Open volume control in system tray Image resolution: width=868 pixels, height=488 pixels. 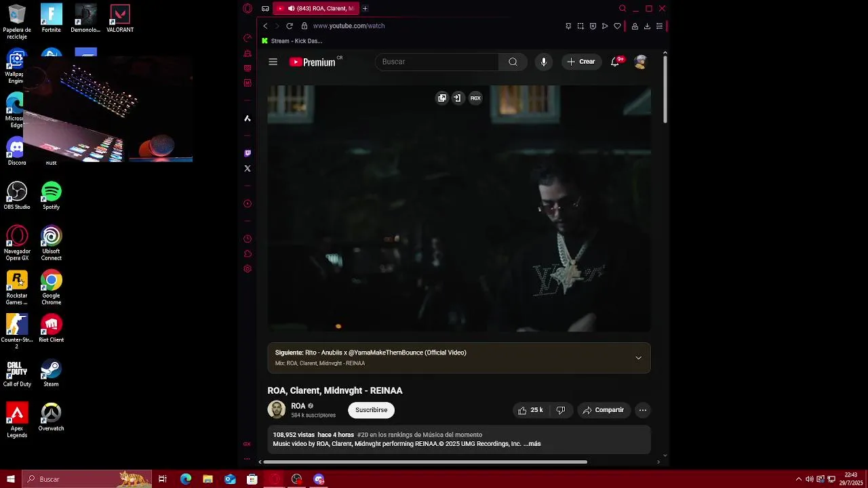(x=809, y=479)
